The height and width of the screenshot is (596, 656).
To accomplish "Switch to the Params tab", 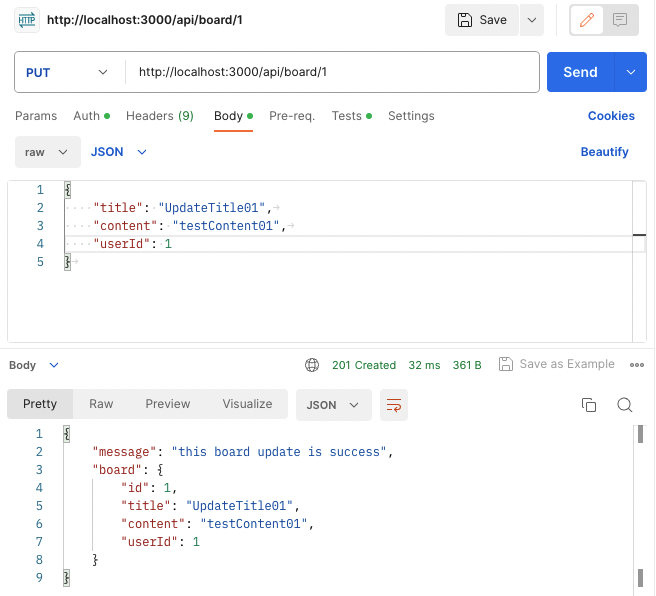I will pos(36,116).
